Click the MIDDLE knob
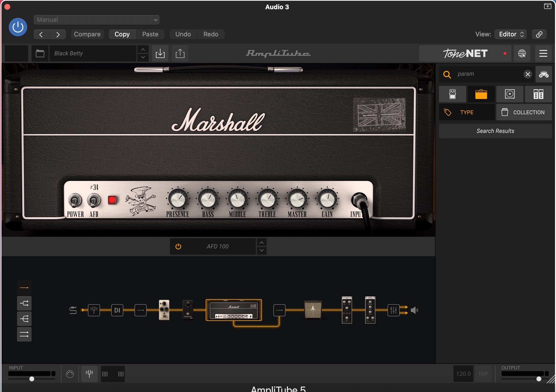This screenshot has height=392, width=556. coord(238,199)
